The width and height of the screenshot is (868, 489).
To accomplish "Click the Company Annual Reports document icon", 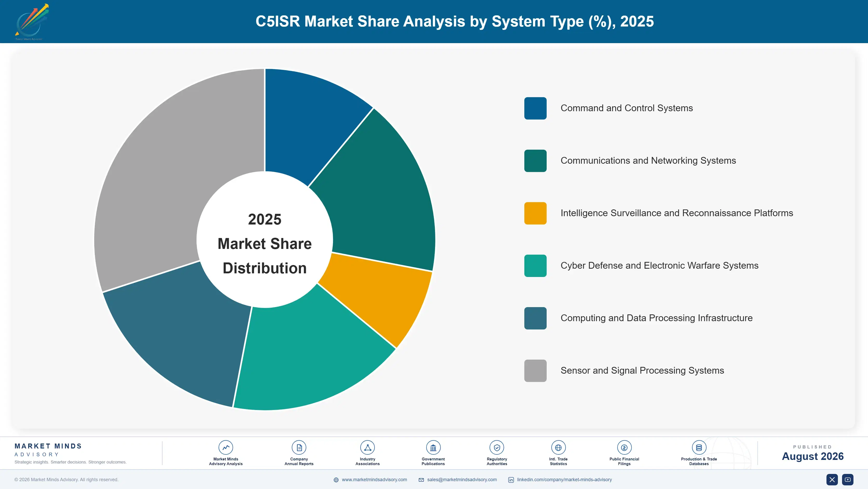I will [299, 447].
